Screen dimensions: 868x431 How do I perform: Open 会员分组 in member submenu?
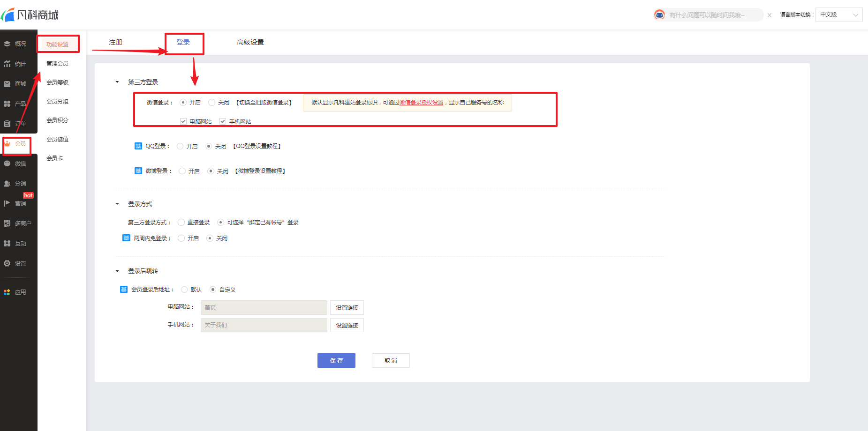[57, 101]
